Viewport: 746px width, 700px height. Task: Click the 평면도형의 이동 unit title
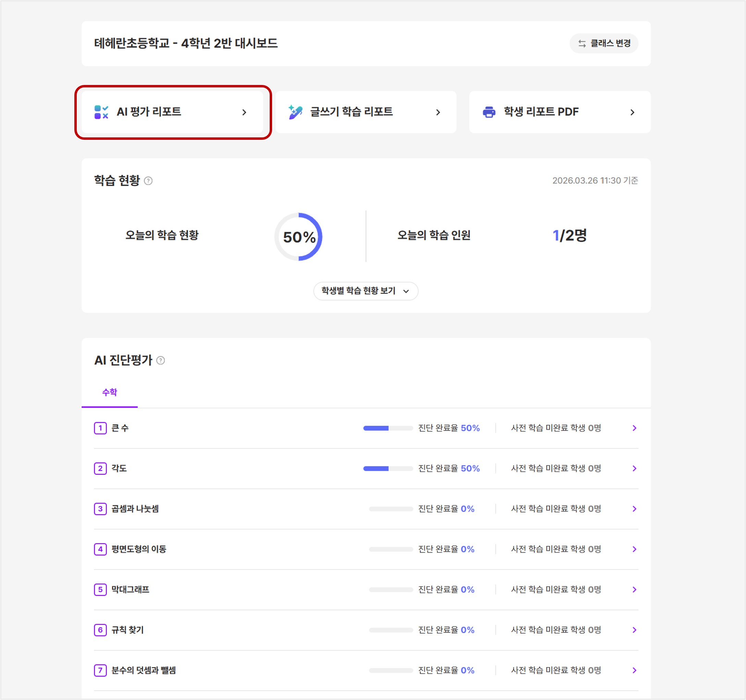pos(139,549)
